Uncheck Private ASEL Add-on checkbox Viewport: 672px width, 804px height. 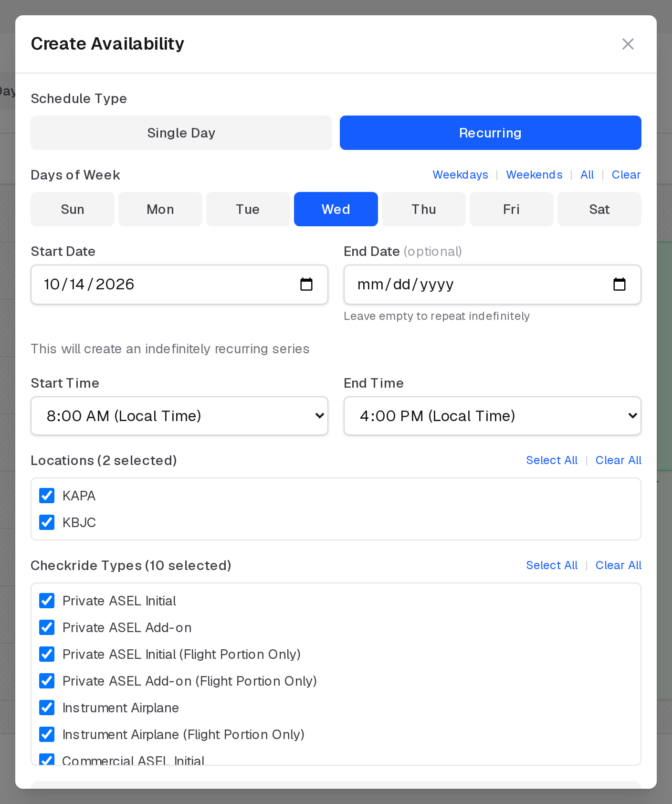(x=47, y=627)
